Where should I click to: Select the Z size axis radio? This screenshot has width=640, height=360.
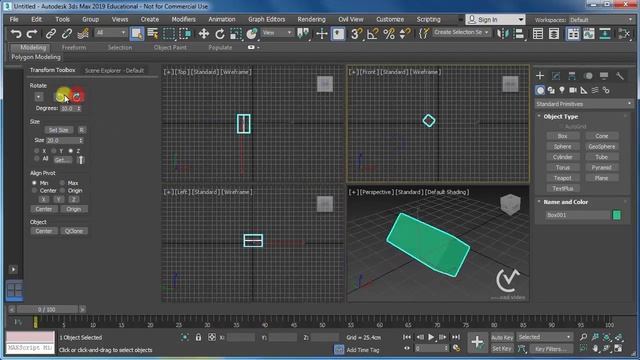tap(71, 151)
